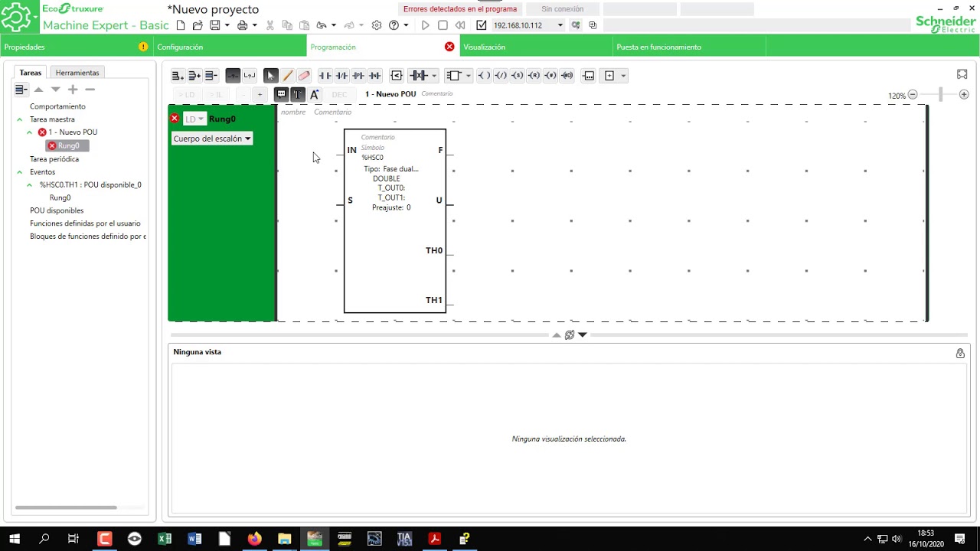Image resolution: width=980 pixels, height=551 pixels.
Task: Insert a rising edge contact
Action: pyautogui.click(x=358, y=76)
